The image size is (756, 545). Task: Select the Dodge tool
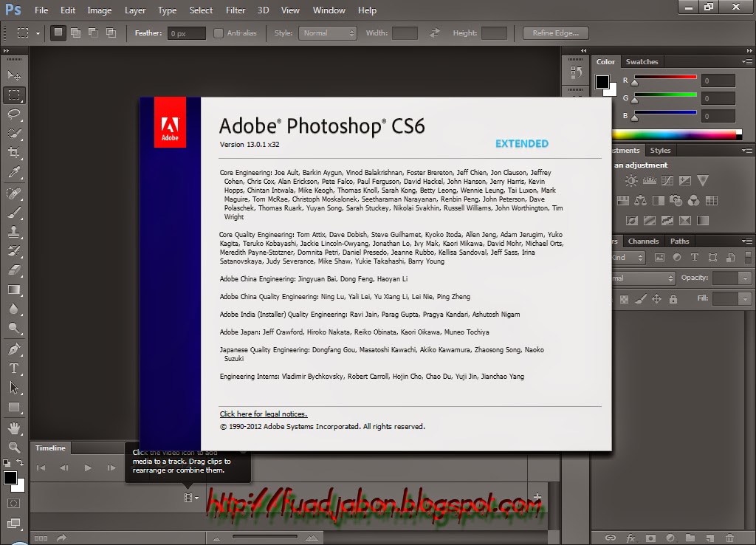[14, 329]
